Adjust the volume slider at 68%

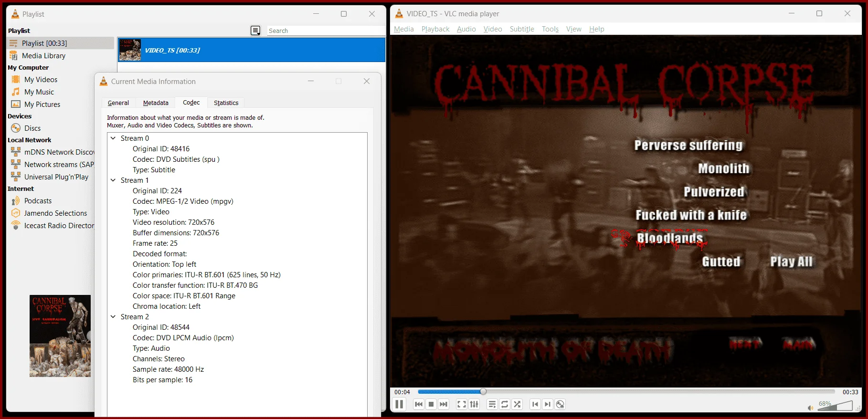835,406
